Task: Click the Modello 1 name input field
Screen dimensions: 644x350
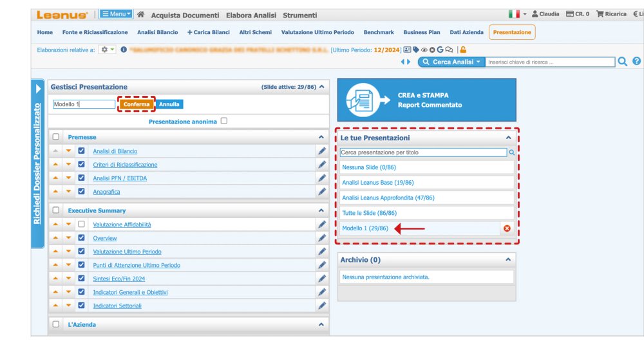Action: coord(84,104)
